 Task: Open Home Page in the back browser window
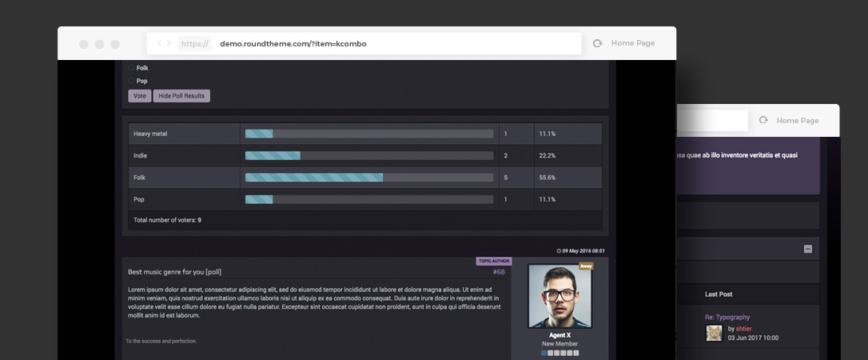(x=797, y=120)
